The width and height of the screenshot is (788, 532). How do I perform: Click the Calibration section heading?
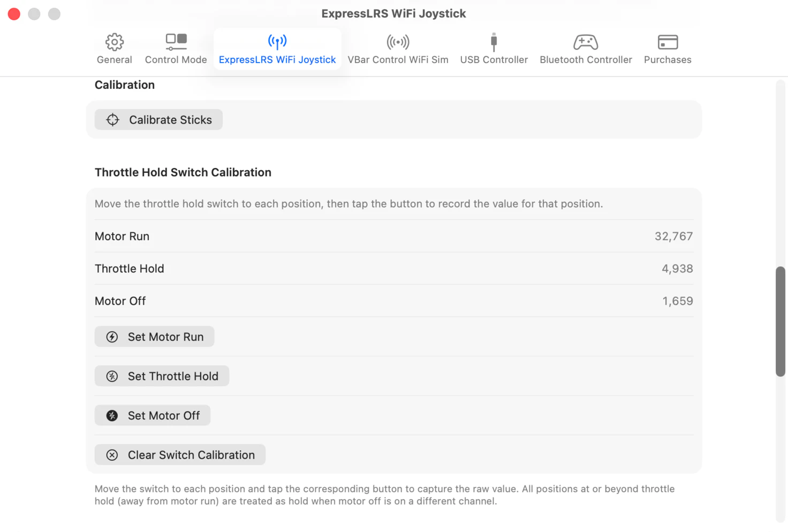(x=125, y=85)
